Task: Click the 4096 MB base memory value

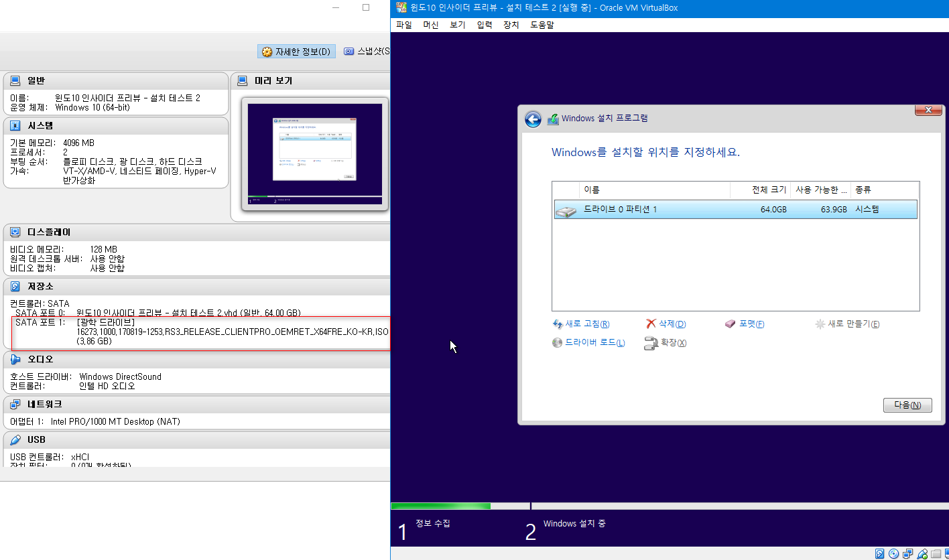Action: point(78,143)
